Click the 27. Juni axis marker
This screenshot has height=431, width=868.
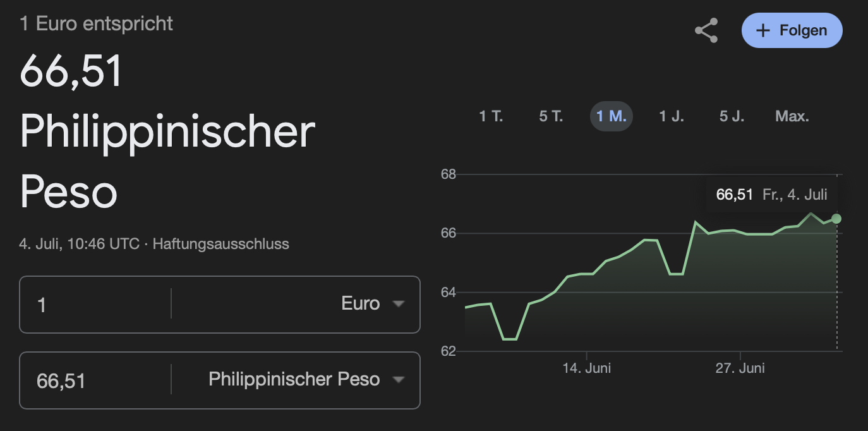tap(740, 368)
